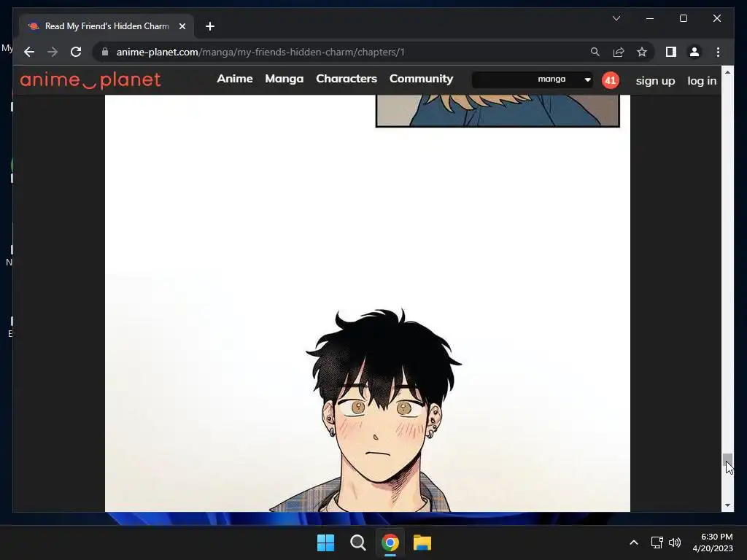Click the vertical scrollbar thumb
The height and width of the screenshot is (560, 747).
(727, 459)
